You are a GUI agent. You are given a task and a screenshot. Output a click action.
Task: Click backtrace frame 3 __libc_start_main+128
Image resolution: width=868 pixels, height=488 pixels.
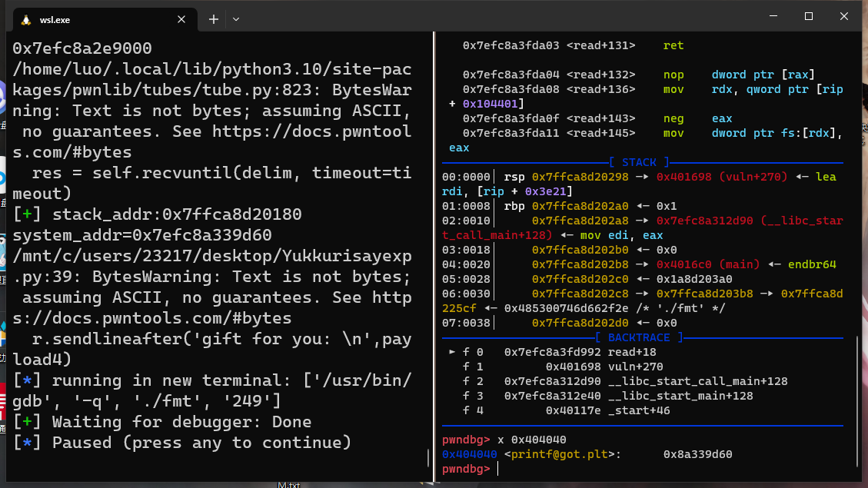[x=608, y=396]
